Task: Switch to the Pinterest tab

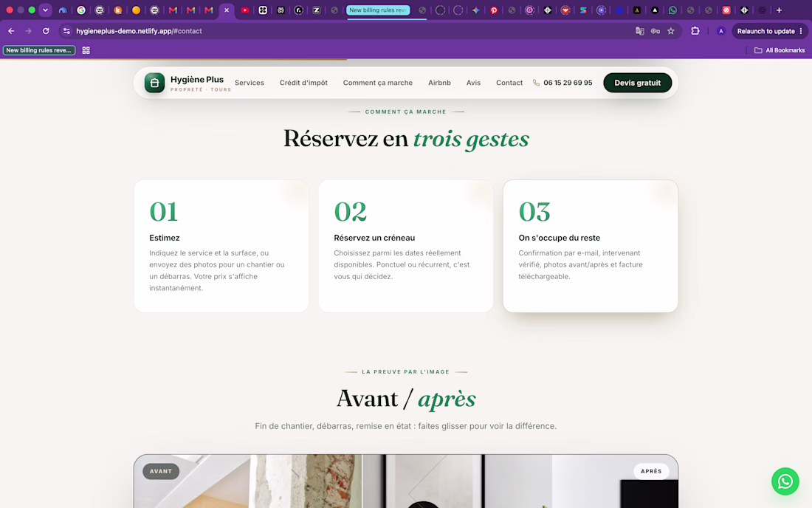Action: [x=494, y=10]
